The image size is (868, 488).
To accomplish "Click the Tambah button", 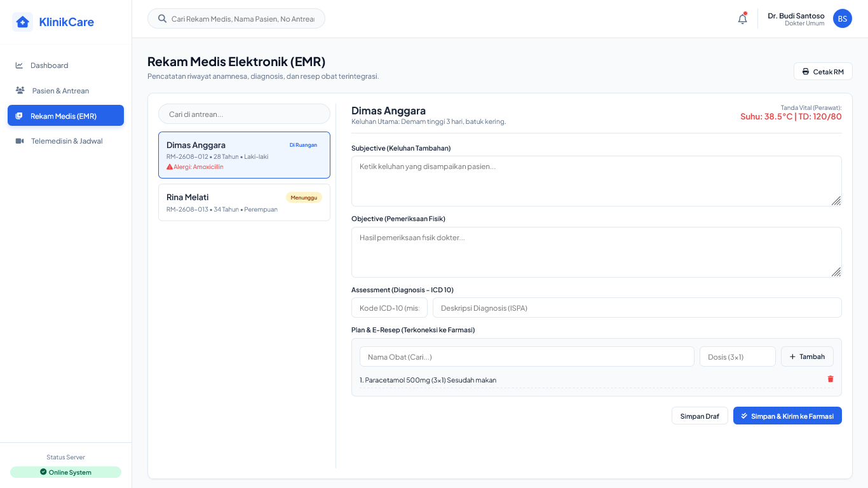I will tap(807, 356).
